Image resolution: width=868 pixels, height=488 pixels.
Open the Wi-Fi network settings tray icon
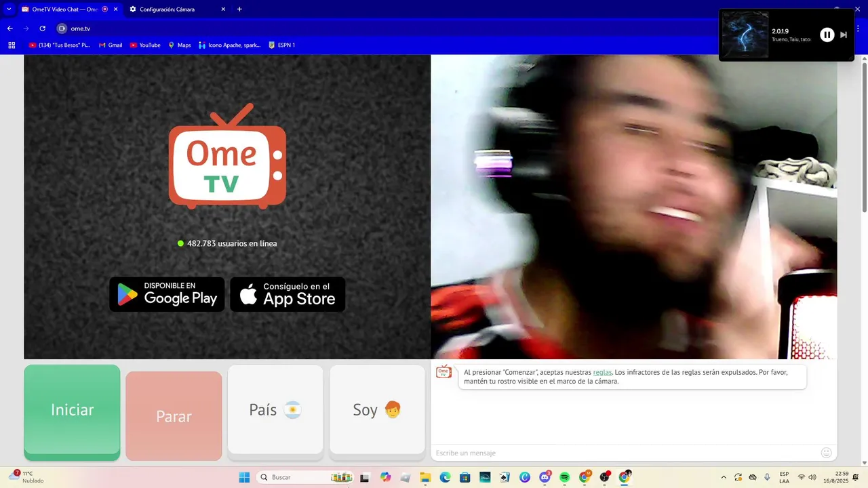(802, 477)
